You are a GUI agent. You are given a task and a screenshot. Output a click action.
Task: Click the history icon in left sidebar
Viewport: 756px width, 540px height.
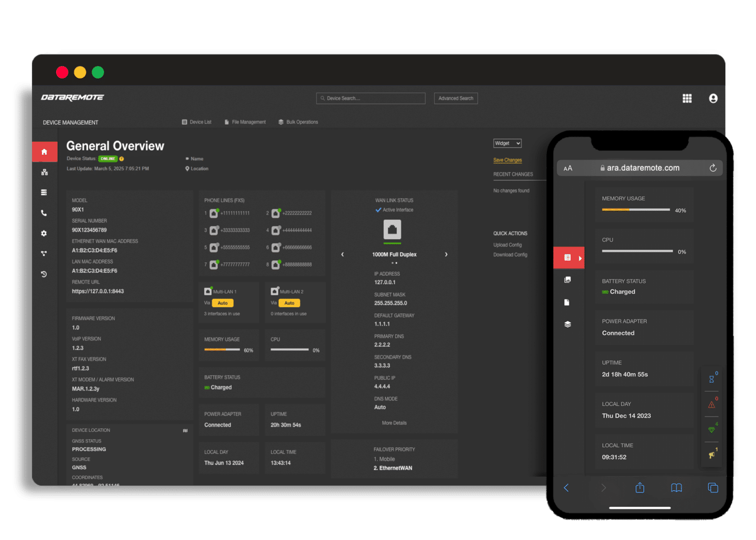click(x=44, y=274)
